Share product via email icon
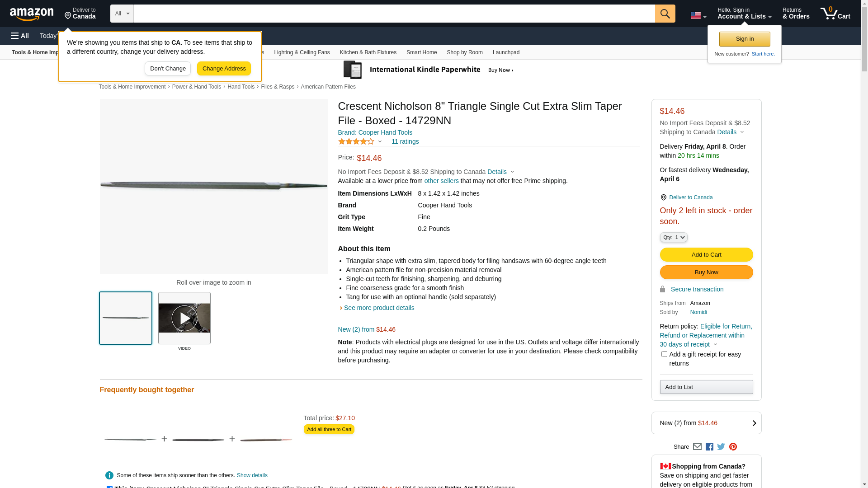The height and width of the screenshot is (488, 868). coord(697,447)
